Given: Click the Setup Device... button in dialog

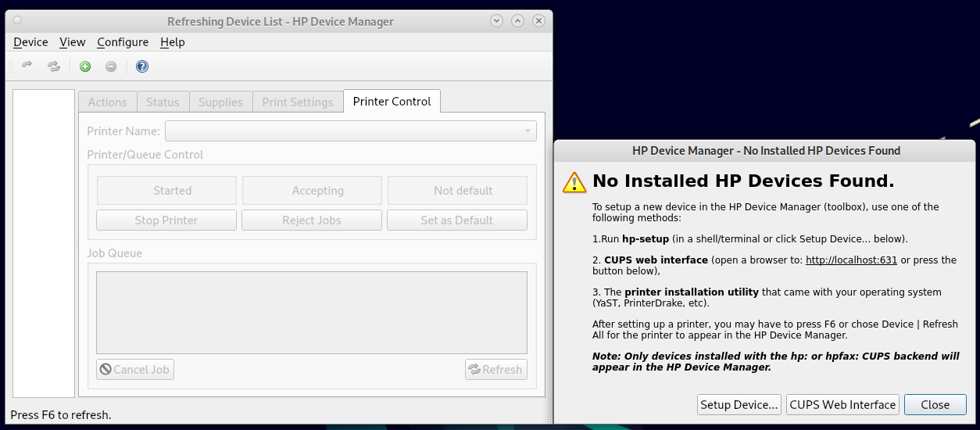Looking at the screenshot, I should pyautogui.click(x=739, y=405).
